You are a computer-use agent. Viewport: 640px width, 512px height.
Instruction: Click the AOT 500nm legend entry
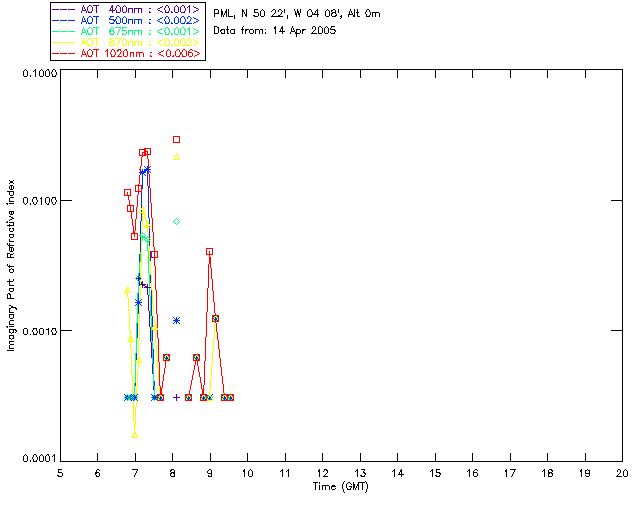click(x=127, y=20)
